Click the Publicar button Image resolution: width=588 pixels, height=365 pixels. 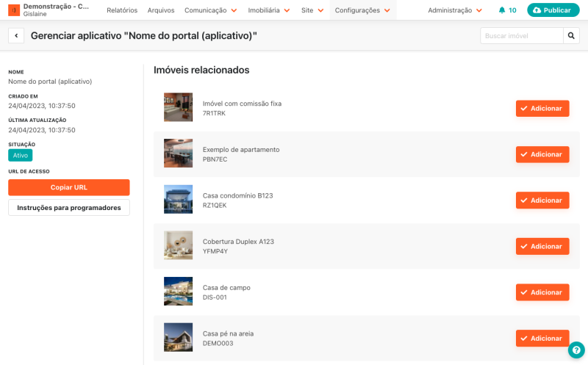[x=553, y=10]
